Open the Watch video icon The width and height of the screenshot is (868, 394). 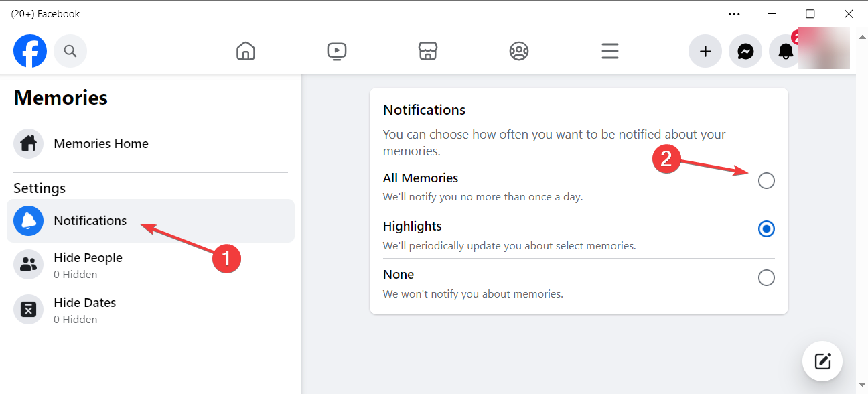tap(336, 50)
